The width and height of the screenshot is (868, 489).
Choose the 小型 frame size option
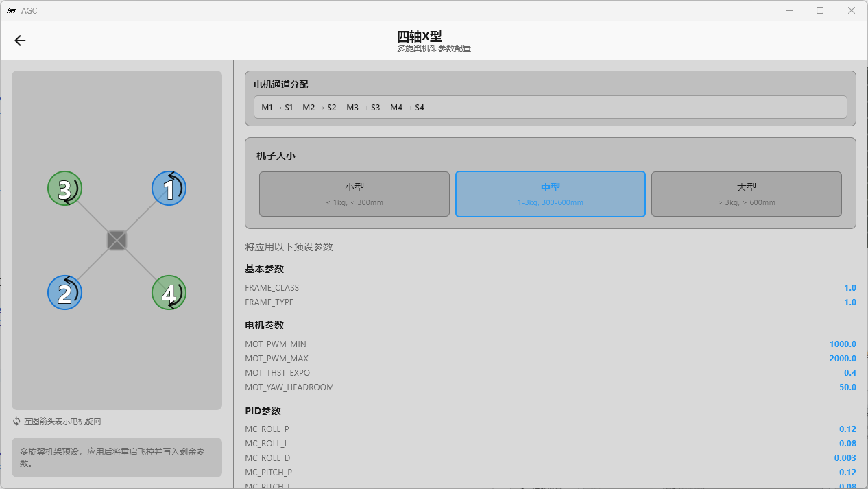(354, 194)
